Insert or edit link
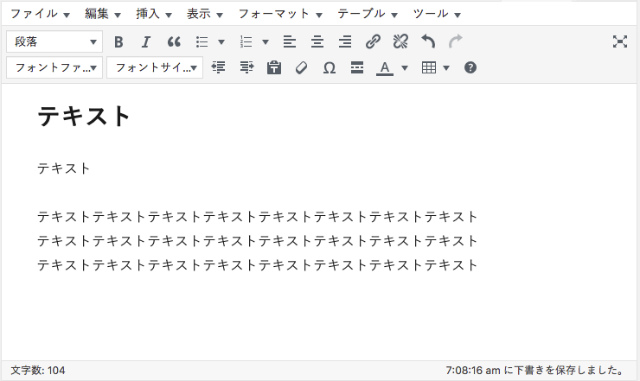The height and width of the screenshot is (381, 640). (373, 42)
